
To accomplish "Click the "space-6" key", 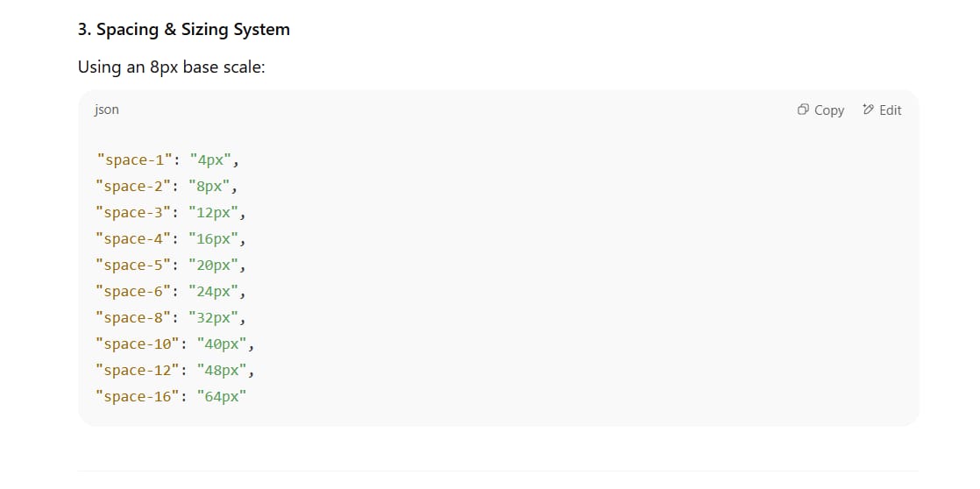I will (133, 291).
